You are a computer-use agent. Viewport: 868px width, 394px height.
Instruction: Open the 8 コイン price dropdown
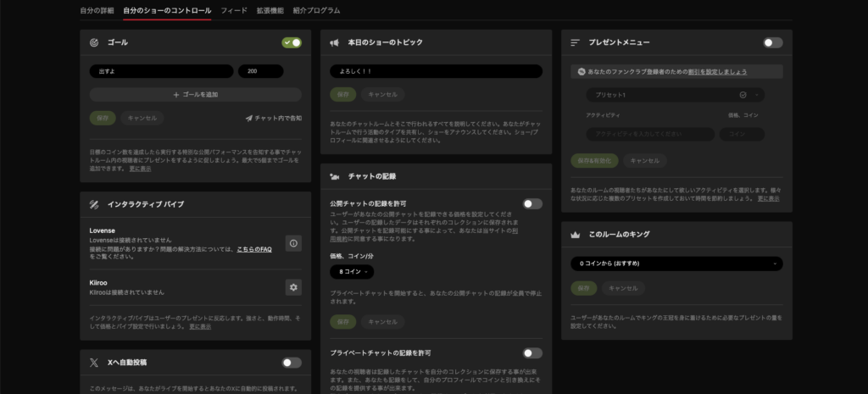(350, 272)
